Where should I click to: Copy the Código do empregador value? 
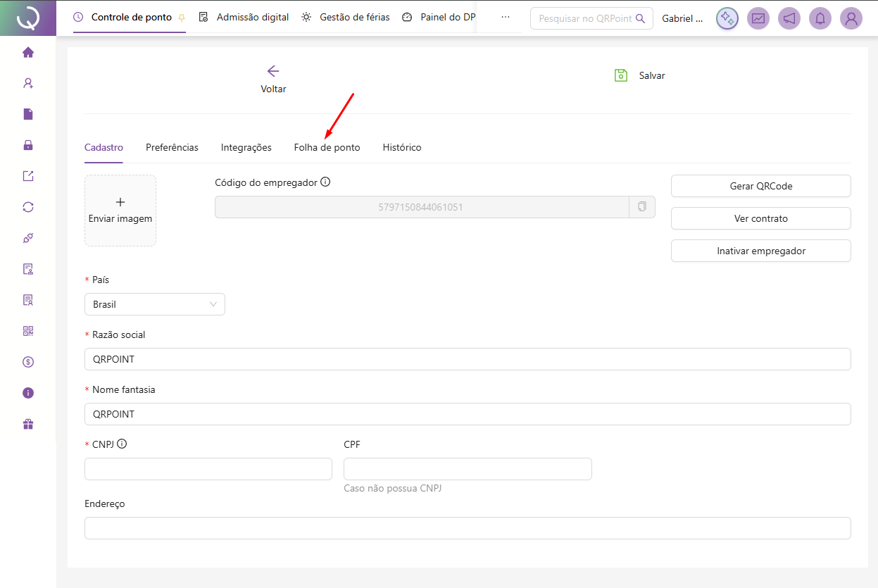pos(641,207)
